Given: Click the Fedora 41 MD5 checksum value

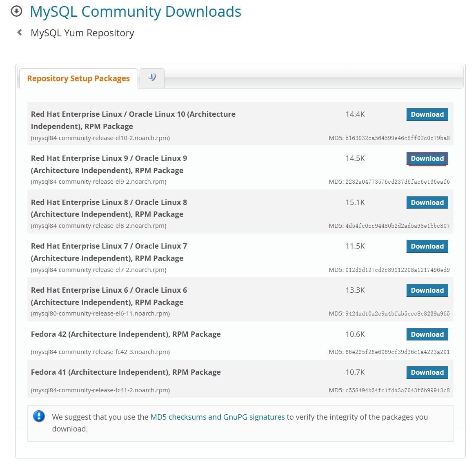Looking at the screenshot, I should 397,391.
